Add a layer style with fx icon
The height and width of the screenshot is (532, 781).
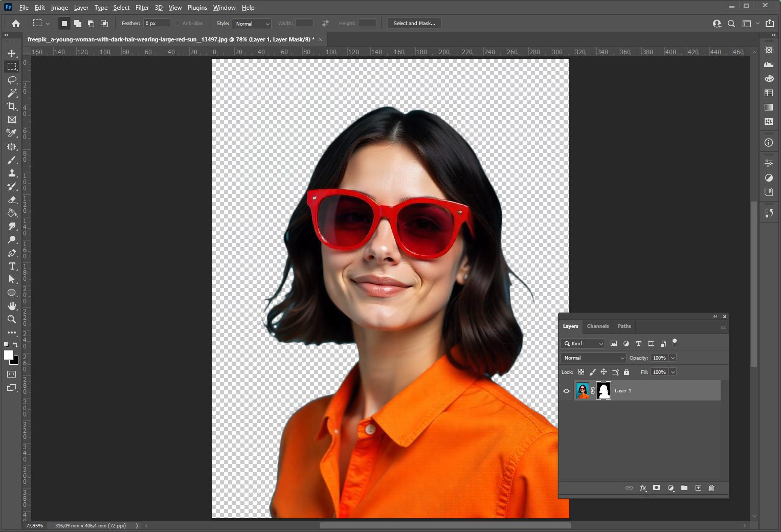643,488
